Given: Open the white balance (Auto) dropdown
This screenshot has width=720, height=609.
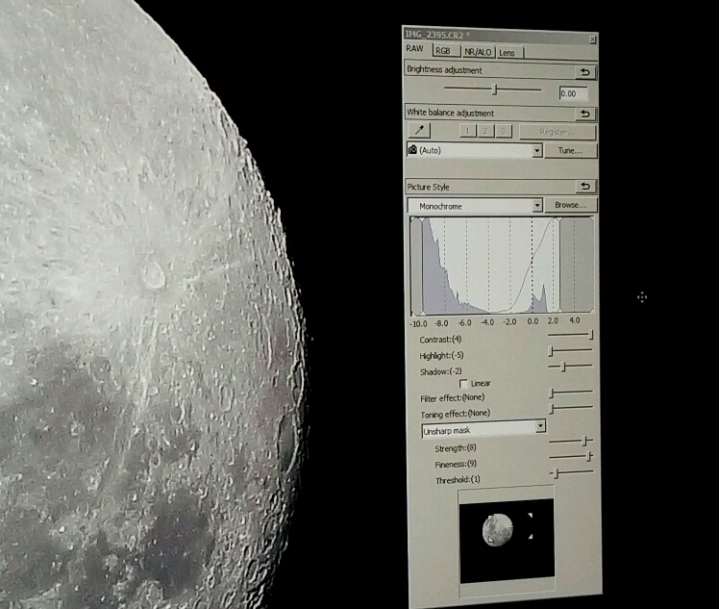Looking at the screenshot, I should click(x=475, y=150).
